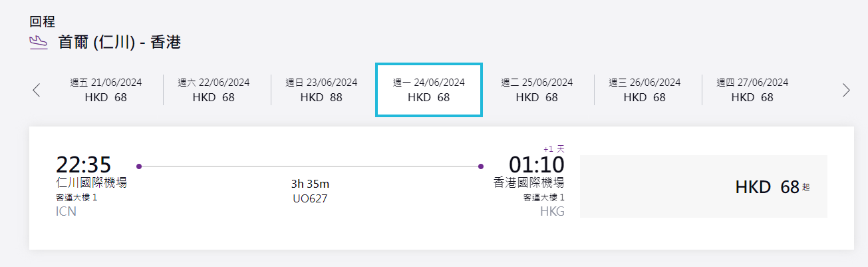Select the HKD 68 起 fare button
Viewport: 868px width, 267px height.
703,187
